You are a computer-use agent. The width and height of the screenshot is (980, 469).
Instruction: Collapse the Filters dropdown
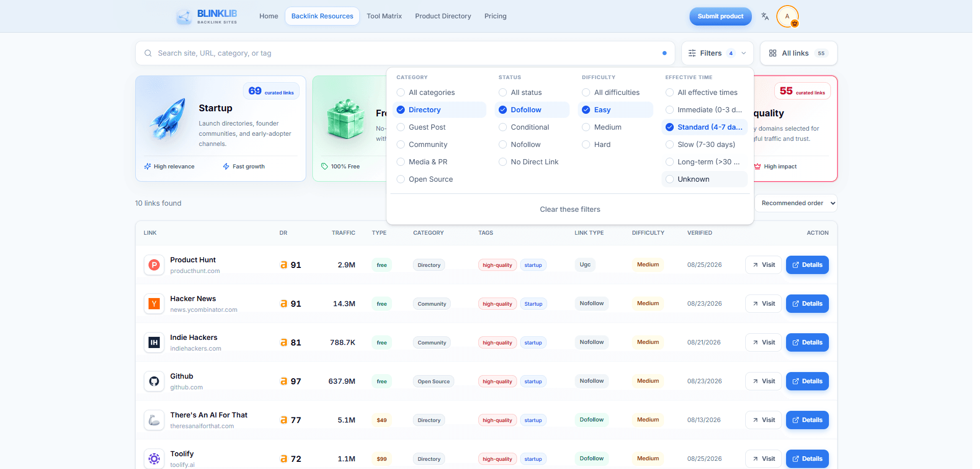click(717, 53)
